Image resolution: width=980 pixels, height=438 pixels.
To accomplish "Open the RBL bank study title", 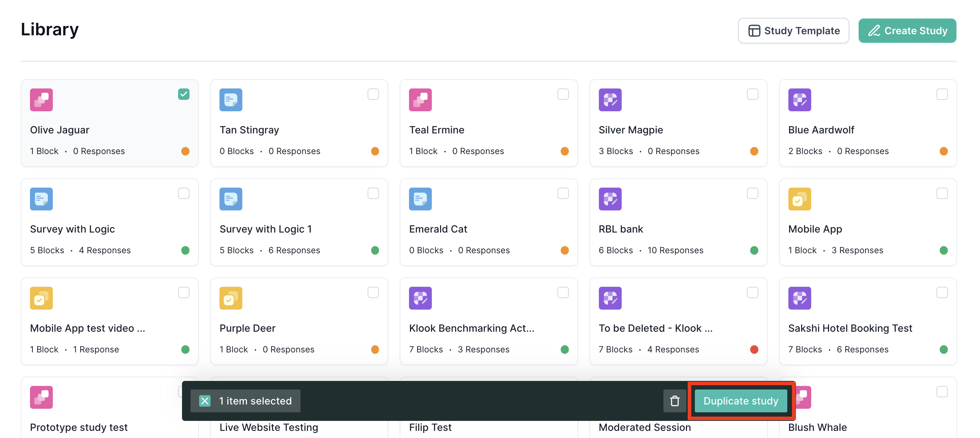I will (x=621, y=229).
